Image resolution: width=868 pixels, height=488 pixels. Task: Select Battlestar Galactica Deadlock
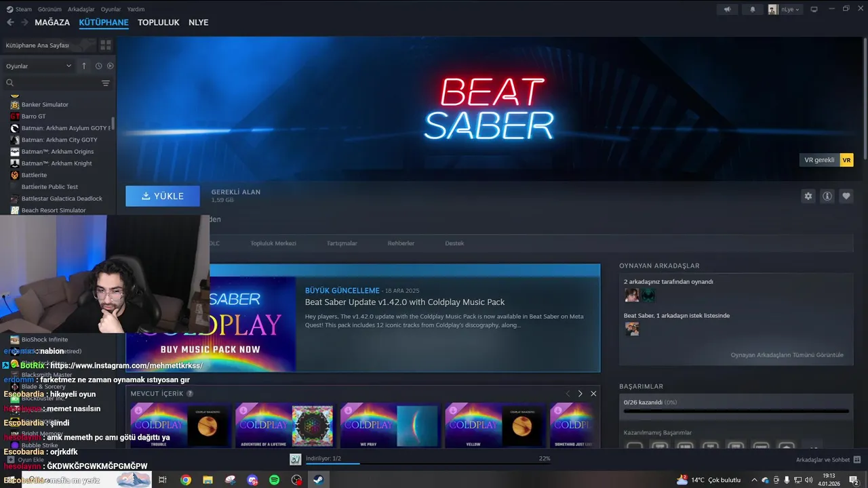coord(57,199)
